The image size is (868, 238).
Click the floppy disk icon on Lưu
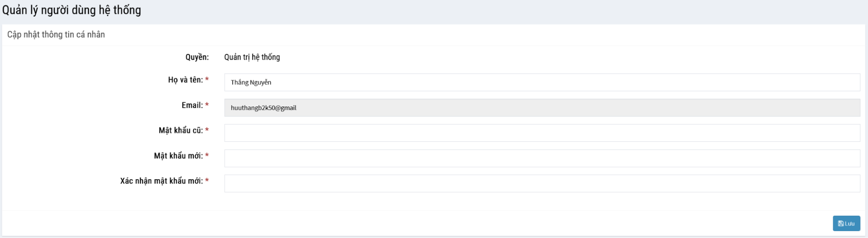(x=841, y=224)
